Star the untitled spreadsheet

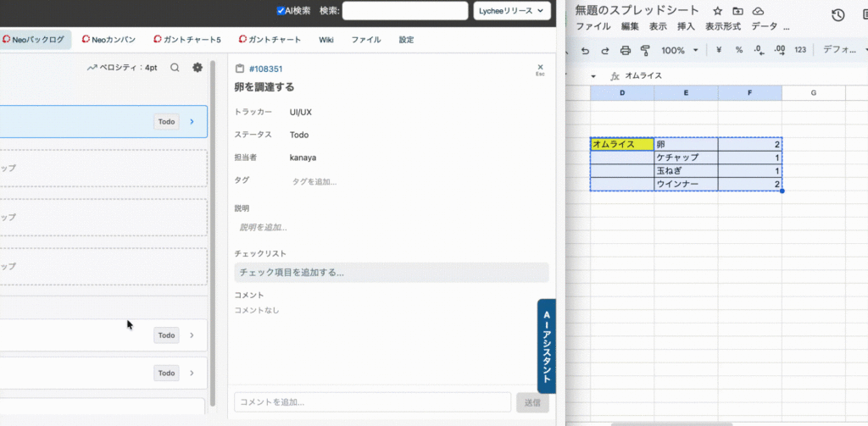(x=717, y=11)
